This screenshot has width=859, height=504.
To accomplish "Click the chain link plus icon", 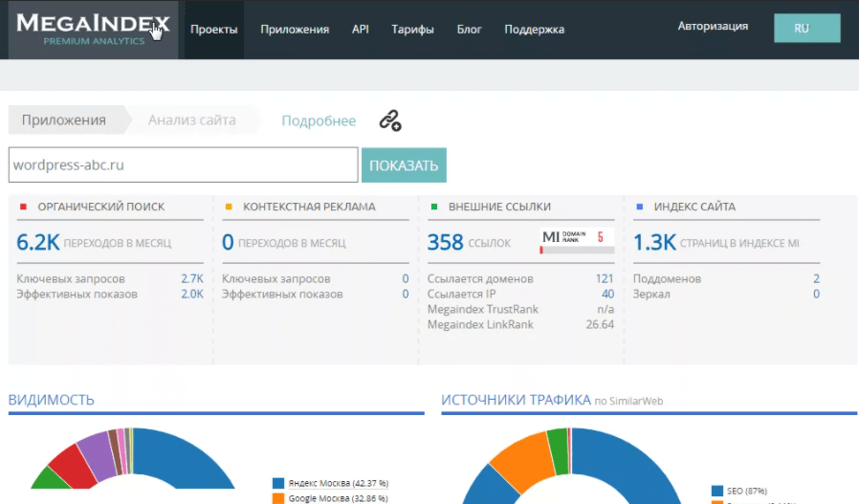I will [x=389, y=121].
